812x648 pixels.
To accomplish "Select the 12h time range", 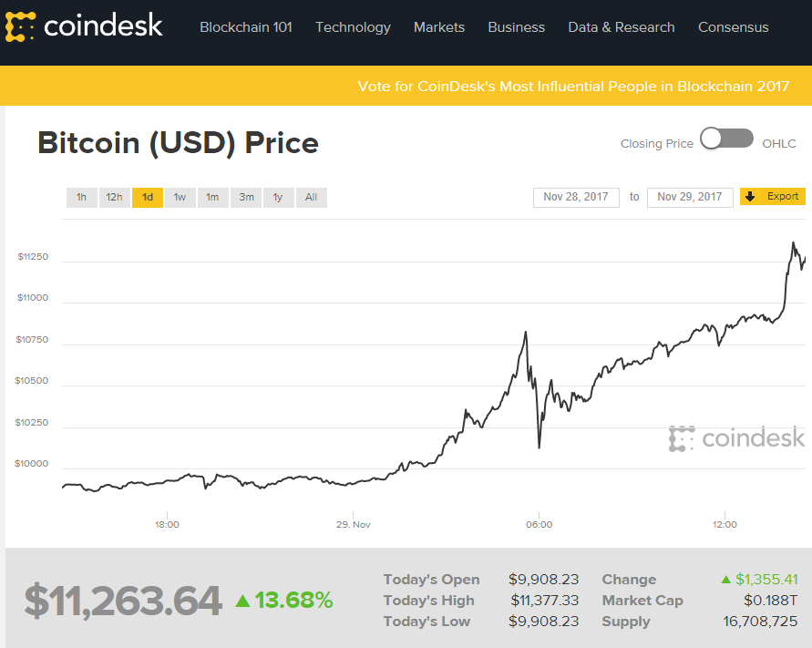I will 114,198.
